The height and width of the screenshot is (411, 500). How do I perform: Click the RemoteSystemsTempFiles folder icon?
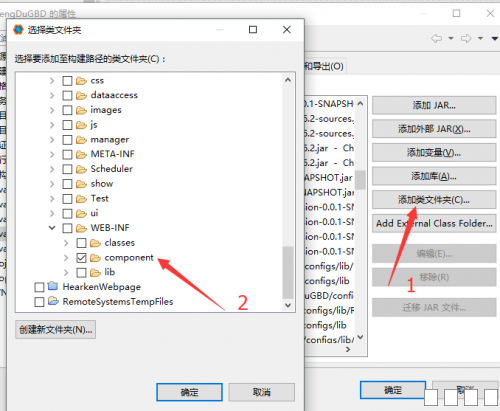pos(53,301)
